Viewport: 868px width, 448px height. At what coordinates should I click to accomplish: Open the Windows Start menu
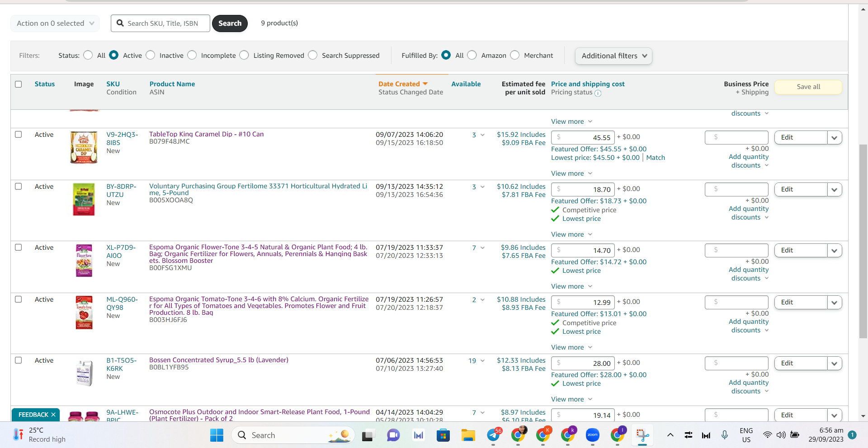(217, 435)
